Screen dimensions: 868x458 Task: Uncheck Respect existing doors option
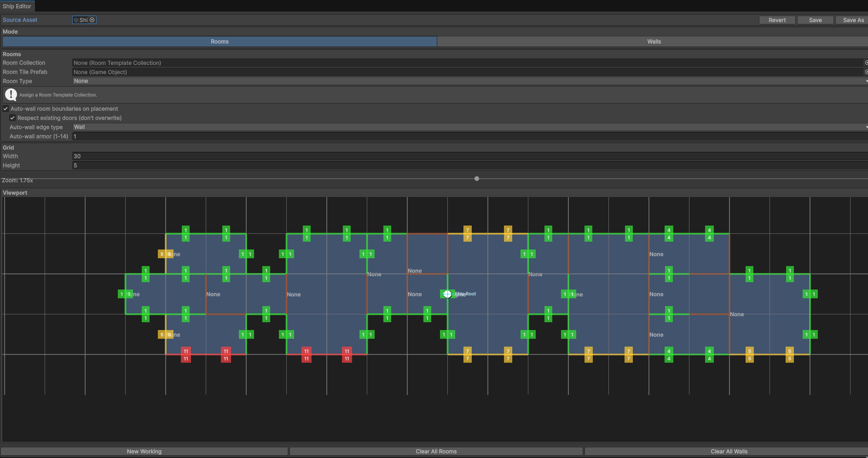point(12,118)
